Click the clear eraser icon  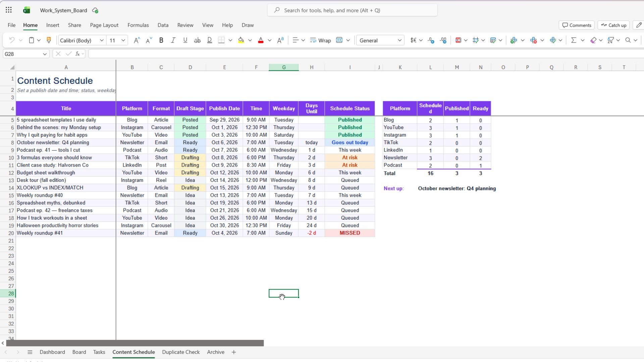point(593,40)
